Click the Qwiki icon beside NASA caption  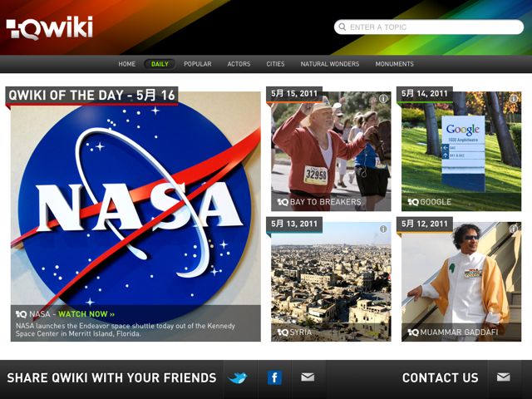[x=21, y=314]
